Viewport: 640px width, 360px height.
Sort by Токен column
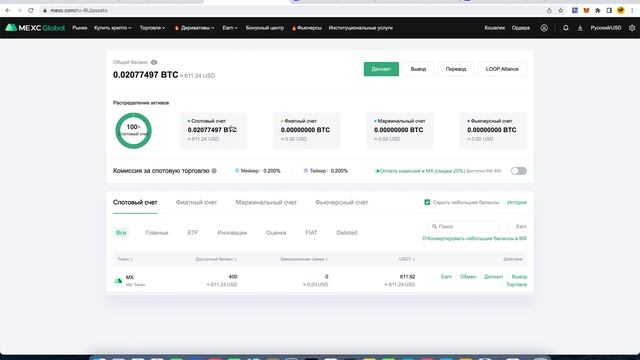click(x=125, y=259)
